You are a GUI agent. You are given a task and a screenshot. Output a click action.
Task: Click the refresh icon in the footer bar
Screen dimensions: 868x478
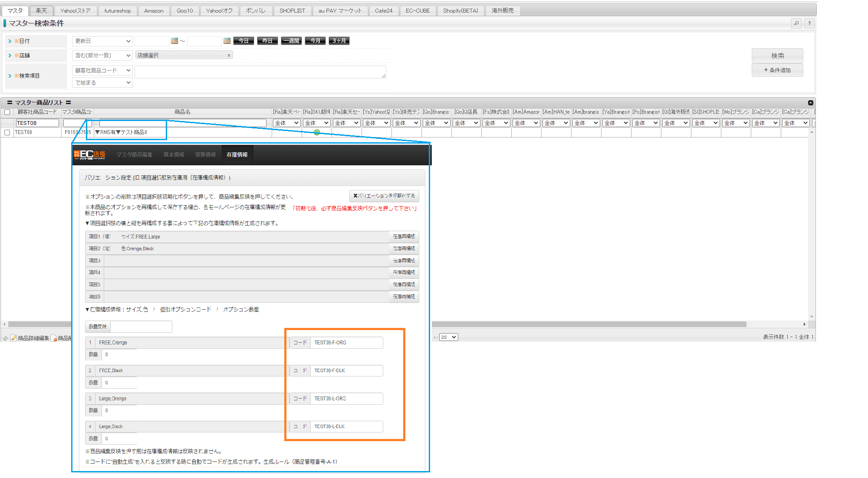click(x=6, y=338)
